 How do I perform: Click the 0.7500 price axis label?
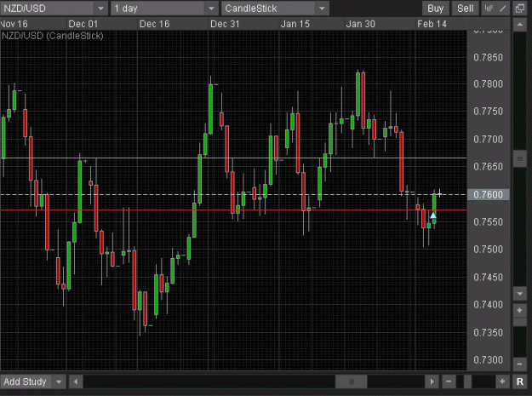point(488,250)
